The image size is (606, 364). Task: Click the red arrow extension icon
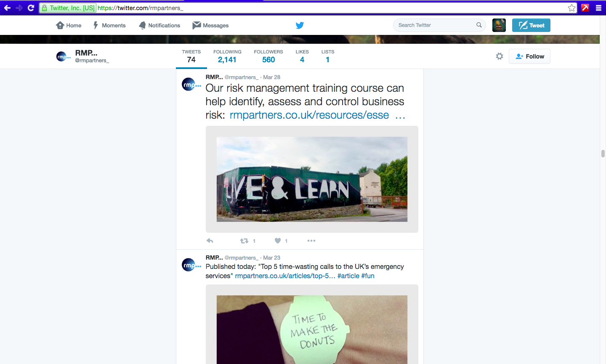pos(585,8)
